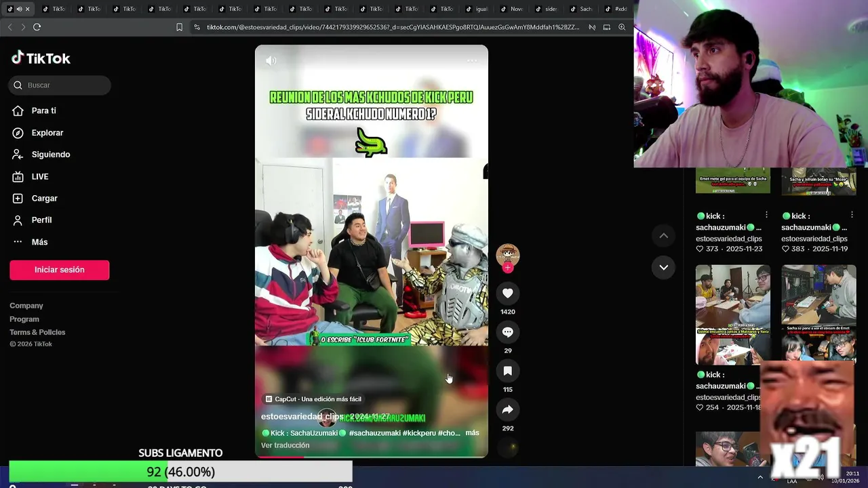Open the Explorar section
868x488 pixels.
[x=37, y=133]
